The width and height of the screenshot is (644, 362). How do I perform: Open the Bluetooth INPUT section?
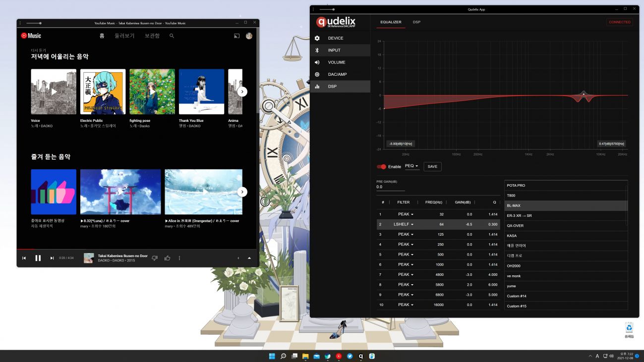point(340,50)
